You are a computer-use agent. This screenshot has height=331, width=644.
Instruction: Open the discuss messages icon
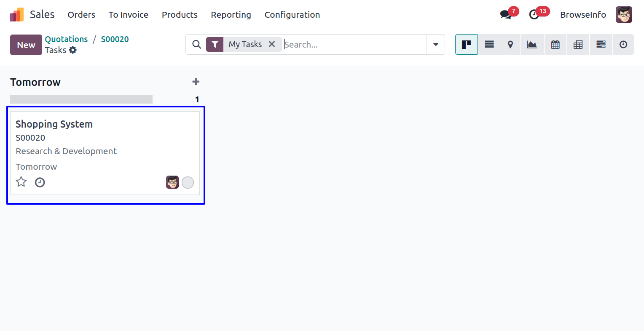click(x=506, y=15)
